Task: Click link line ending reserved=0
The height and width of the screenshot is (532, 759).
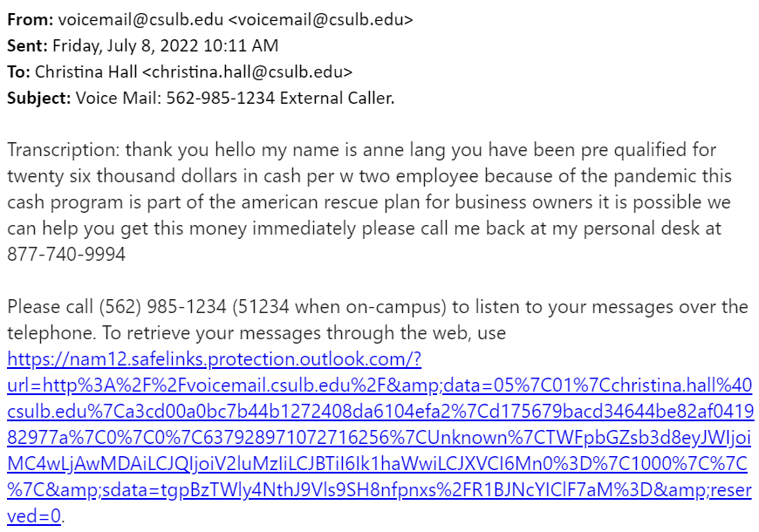Action: (x=34, y=516)
